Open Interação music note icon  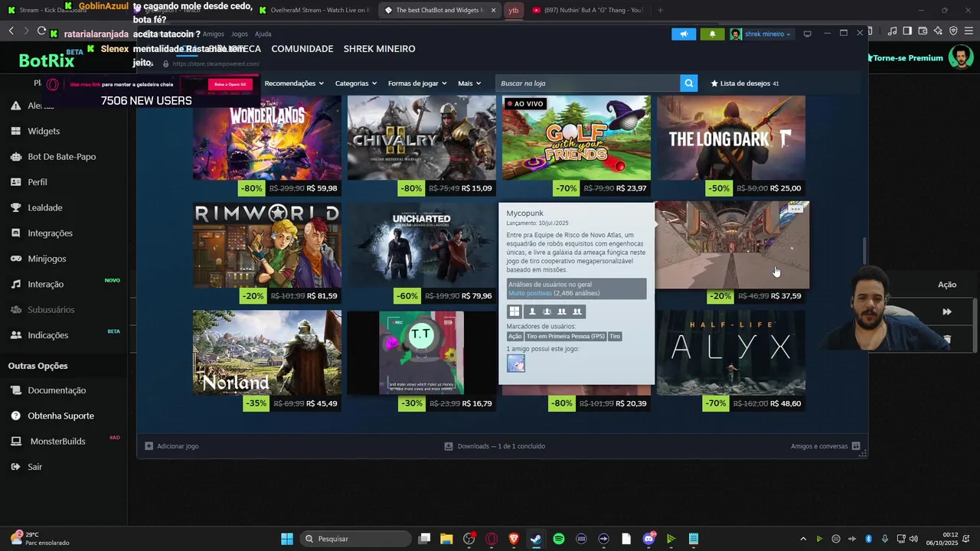(x=15, y=284)
